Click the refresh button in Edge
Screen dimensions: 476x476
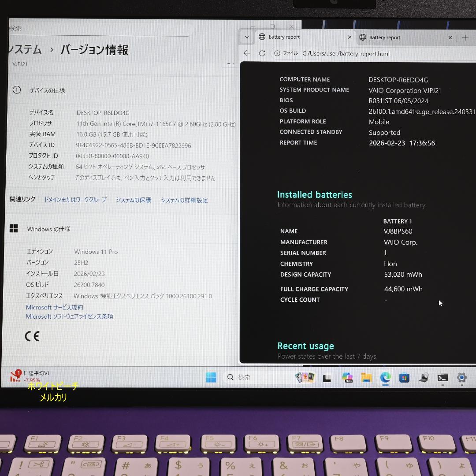tap(262, 53)
